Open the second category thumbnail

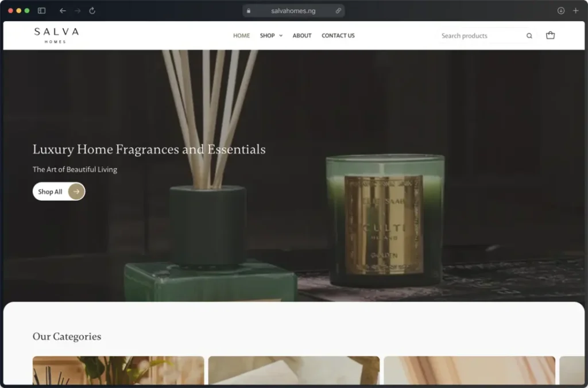[293, 370]
